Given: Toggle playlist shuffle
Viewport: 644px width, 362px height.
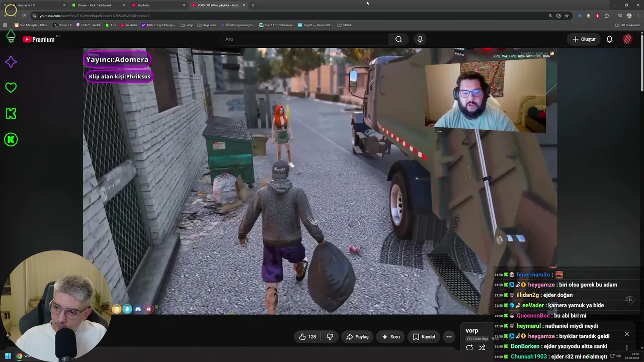Looking at the screenshot, I should pyautogui.click(x=482, y=347).
